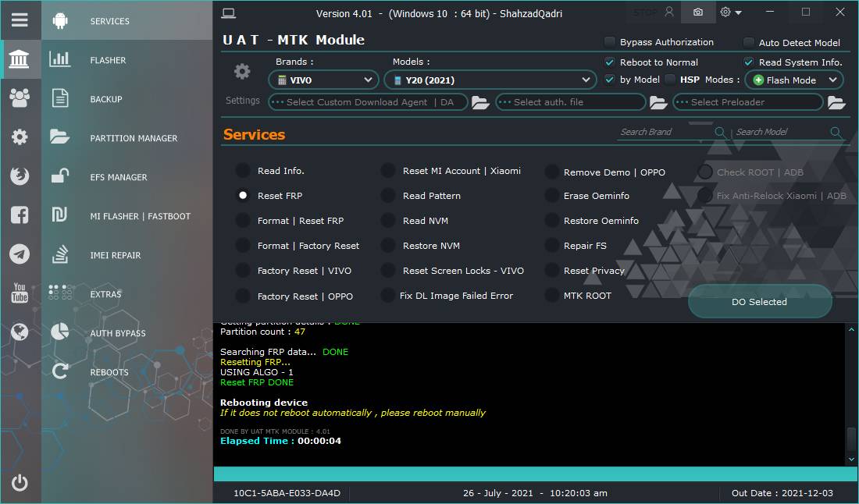Choose the Read Pattern radio option
Image resolution: width=859 pixels, height=504 pixels.
click(x=388, y=195)
